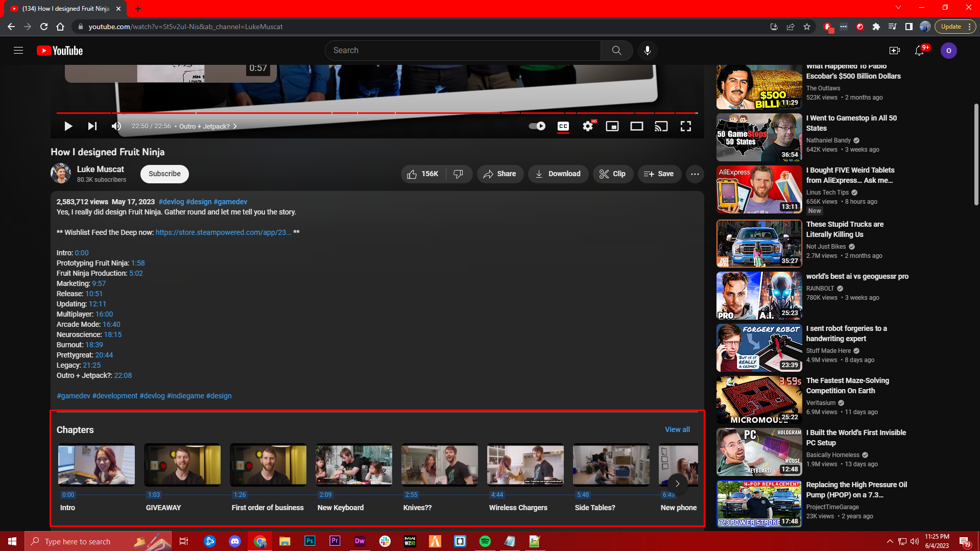The height and width of the screenshot is (551, 980).
Task: Go to the YouTube home logo
Action: tap(60, 51)
